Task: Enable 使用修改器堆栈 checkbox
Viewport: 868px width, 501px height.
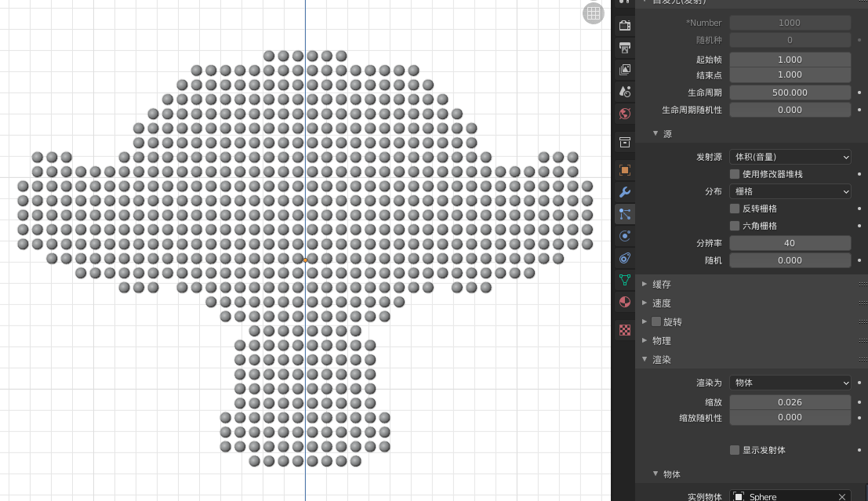Action: tap(735, 174)
